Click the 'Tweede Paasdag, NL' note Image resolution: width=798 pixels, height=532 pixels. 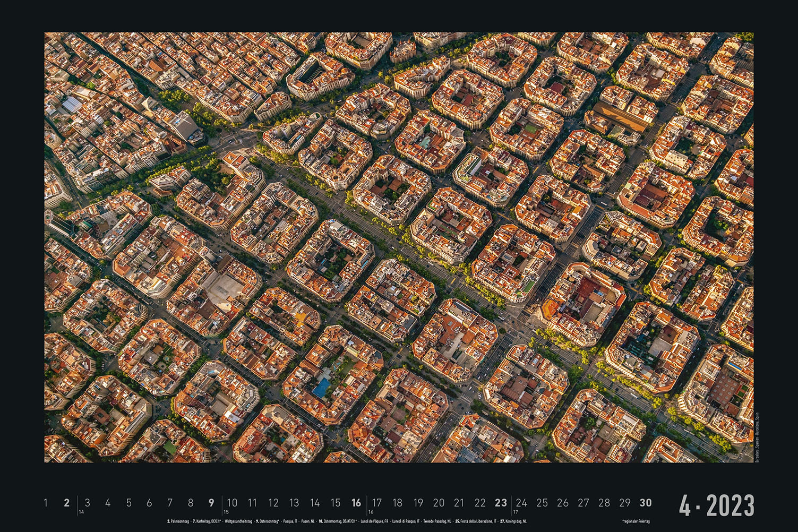(437, 521)
